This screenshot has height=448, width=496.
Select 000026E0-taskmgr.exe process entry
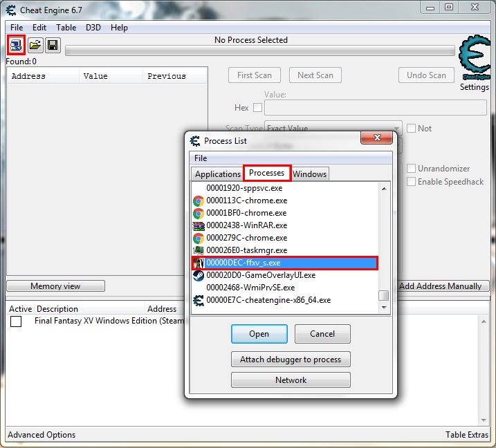click(285, 250)
